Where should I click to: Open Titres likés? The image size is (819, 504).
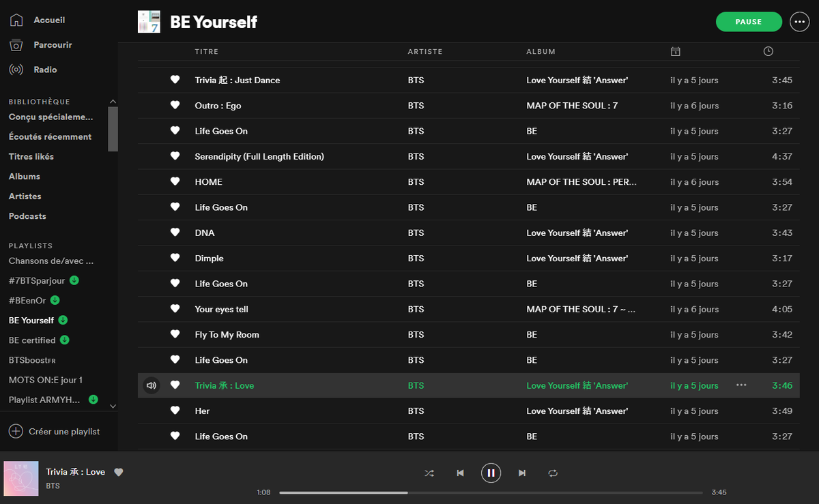[x=31, y=156]
